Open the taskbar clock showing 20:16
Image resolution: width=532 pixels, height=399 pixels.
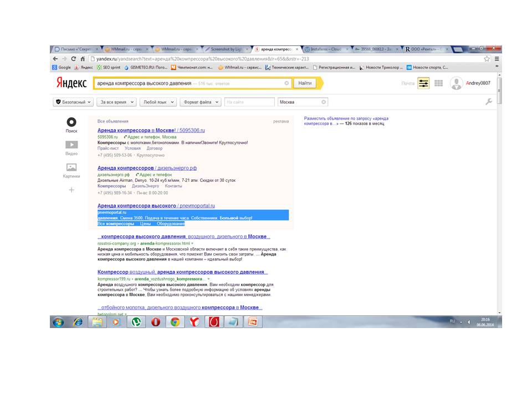(485, 322)
